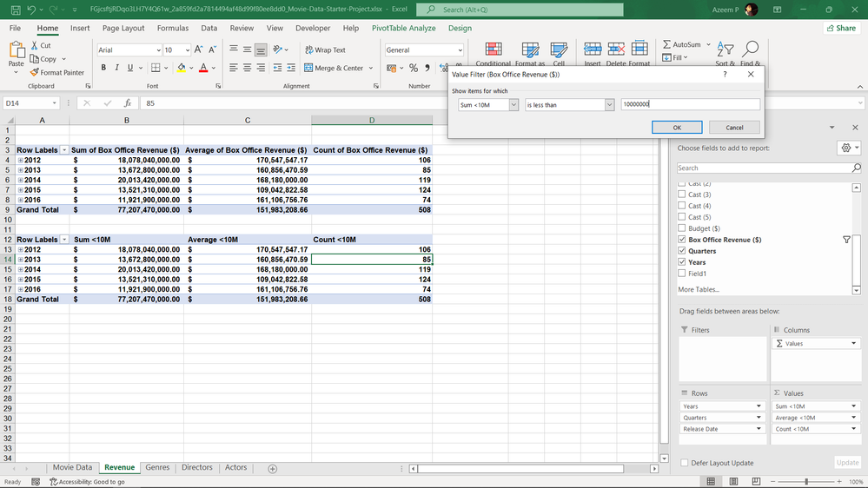Click More Tables link

point(699,289)
